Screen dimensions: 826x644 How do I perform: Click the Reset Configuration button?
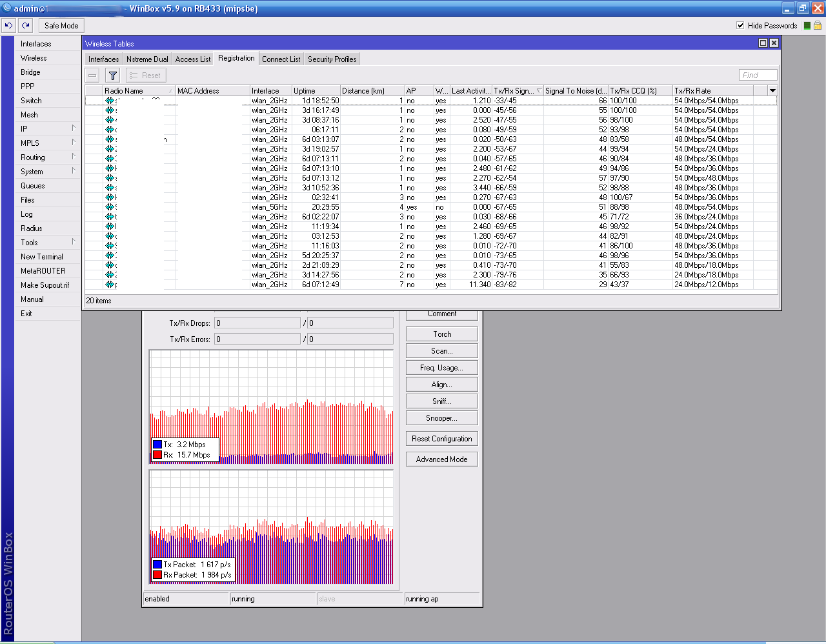[x=442, y=439]
